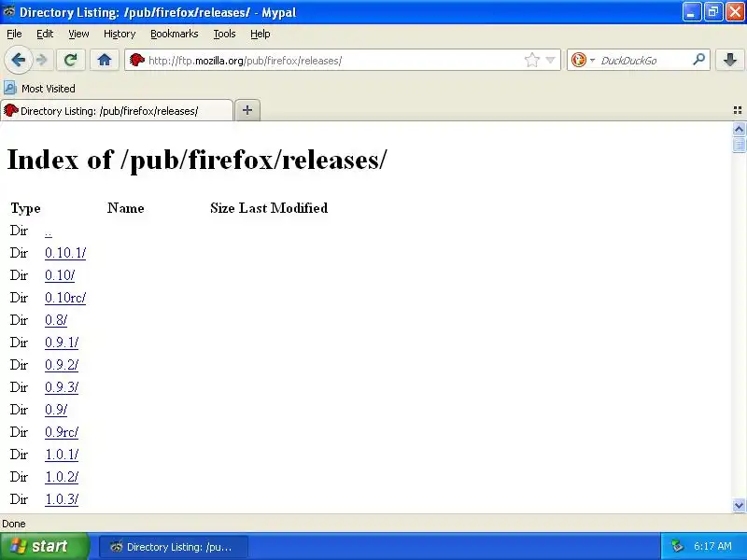The width and height of the screenshot is (747, 560).
Task: Open a new tab with the plus button
Action: pyautogui.click(x=247, y=110)
